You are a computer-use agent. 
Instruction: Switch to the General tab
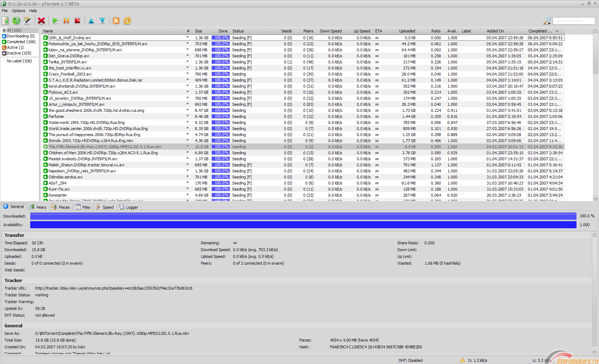14,207
